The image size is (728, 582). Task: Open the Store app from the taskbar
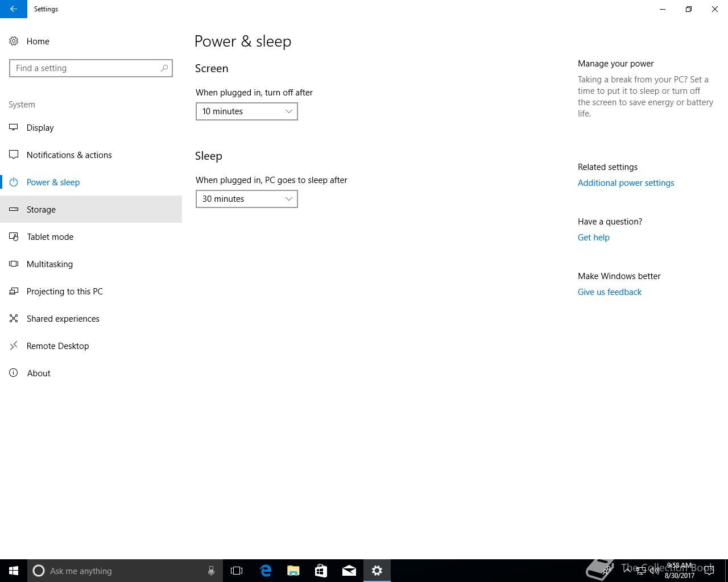pos(321,571)
